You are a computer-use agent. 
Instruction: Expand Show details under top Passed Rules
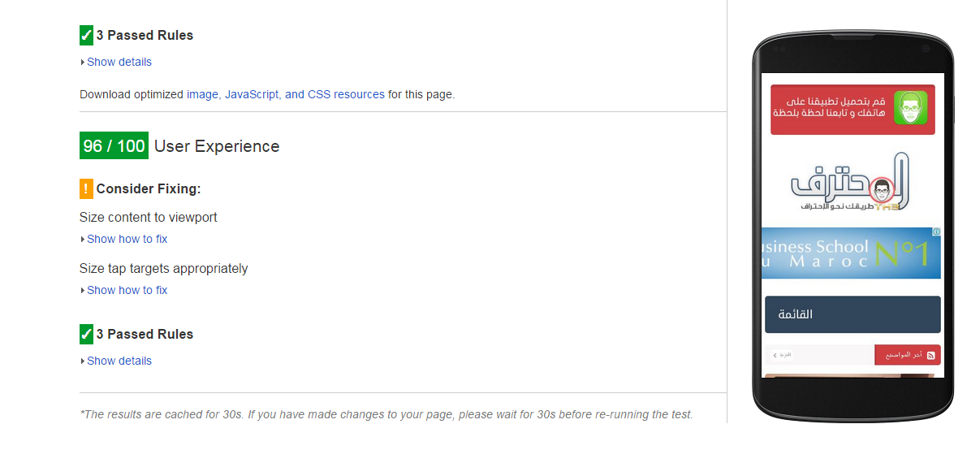pyautogui.click(x=119, y=62)
